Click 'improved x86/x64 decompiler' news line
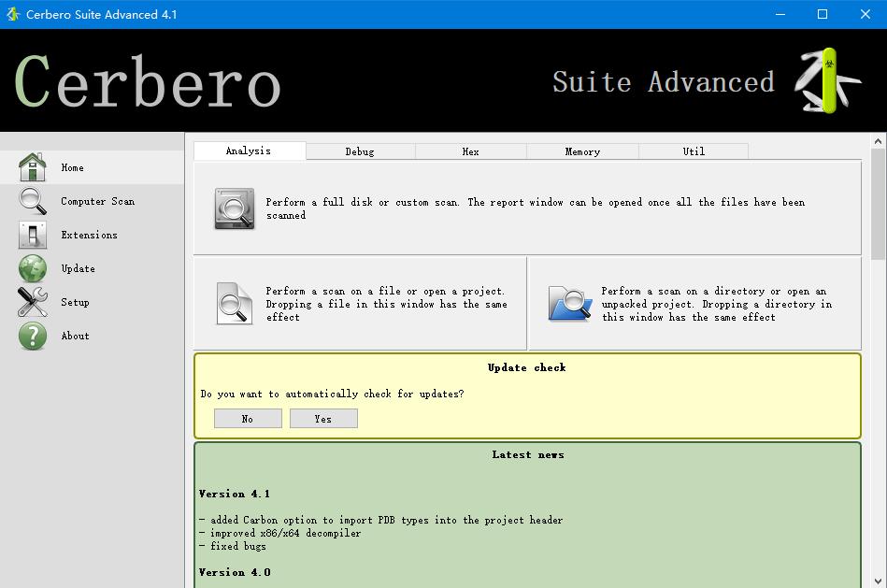The width and height of the screenshot is (887, 588). coord(280,533)
